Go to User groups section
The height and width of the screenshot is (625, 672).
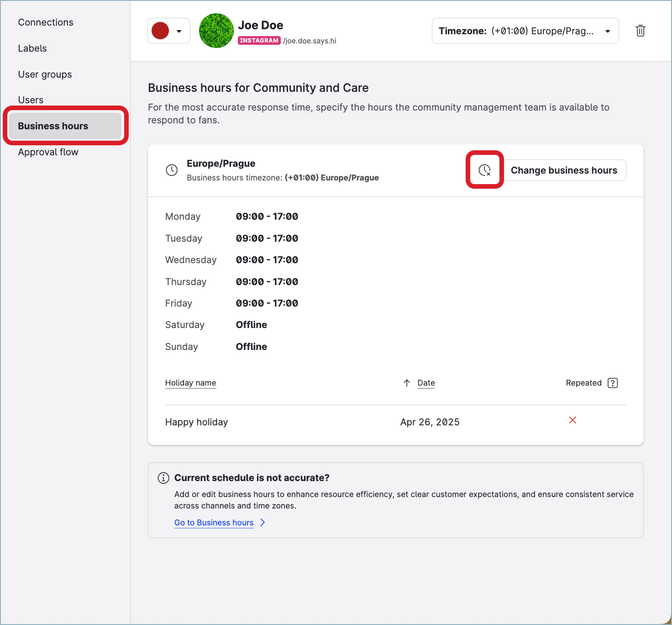coord(45,74)
